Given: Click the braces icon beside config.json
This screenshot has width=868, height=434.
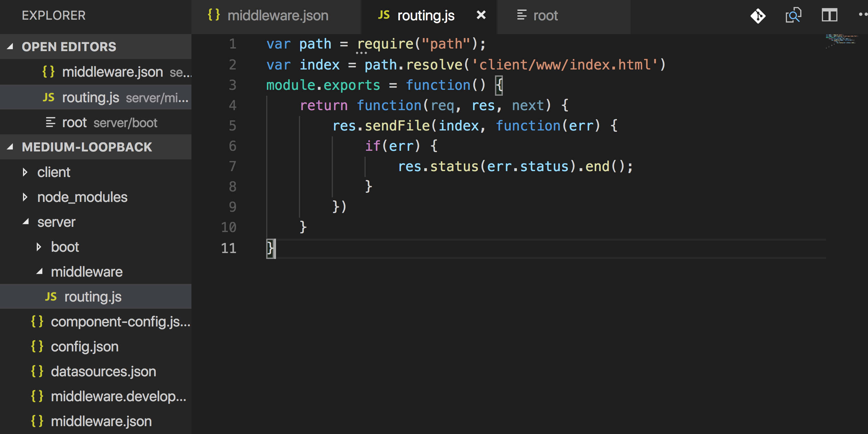Looking at the screenshot, I should [x=37, y=346].
